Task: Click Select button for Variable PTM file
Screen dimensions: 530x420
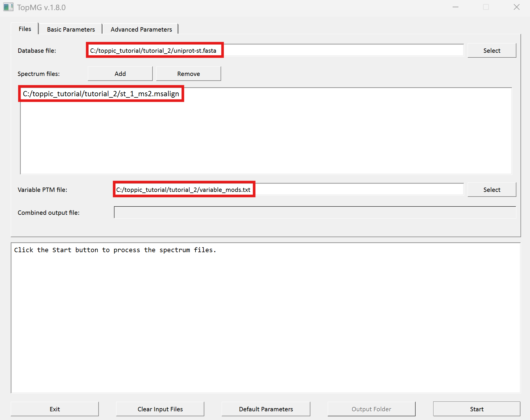Action: coord(492,190)
